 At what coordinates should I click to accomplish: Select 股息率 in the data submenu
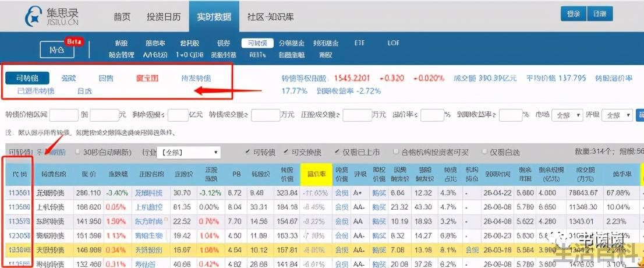coord(155,43)
